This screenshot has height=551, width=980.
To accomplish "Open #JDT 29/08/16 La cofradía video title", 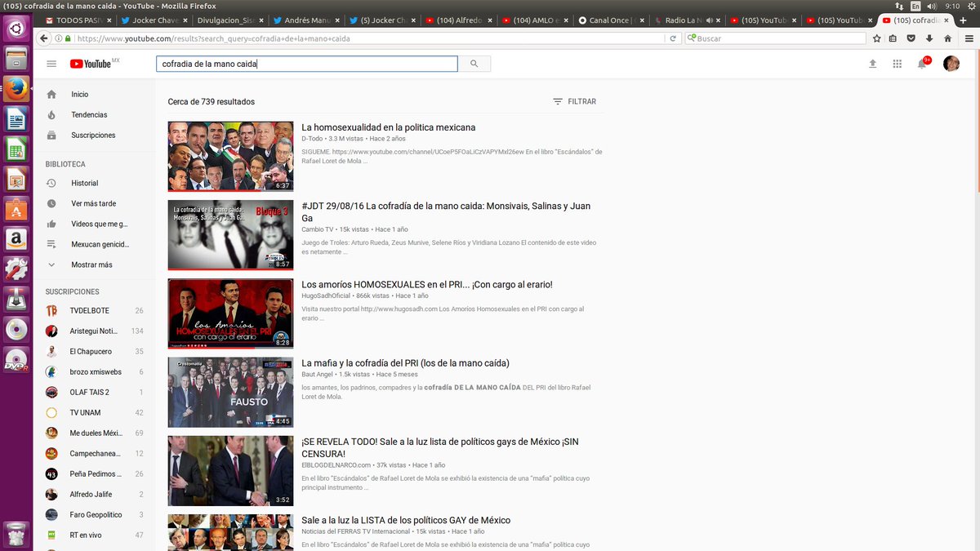I will [x=446, y=212].
